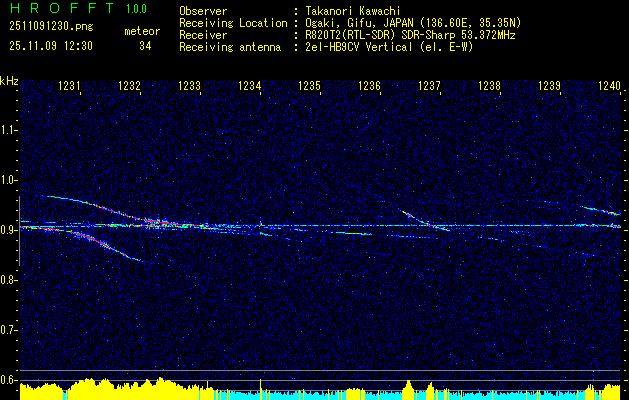629x400 pixels.
Task: Click the HROFFT program title text
Action: tap(62, 8)
